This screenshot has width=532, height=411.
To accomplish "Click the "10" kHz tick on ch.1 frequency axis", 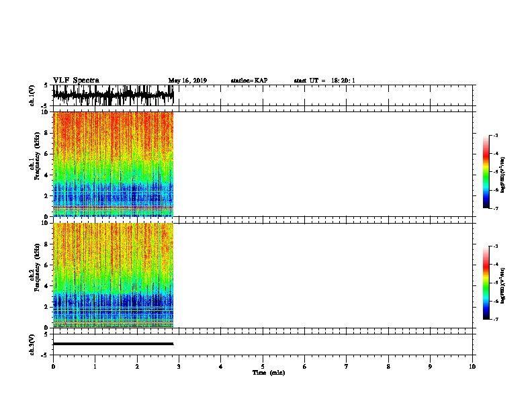I will pyautogui.click(x=45, y=112).
